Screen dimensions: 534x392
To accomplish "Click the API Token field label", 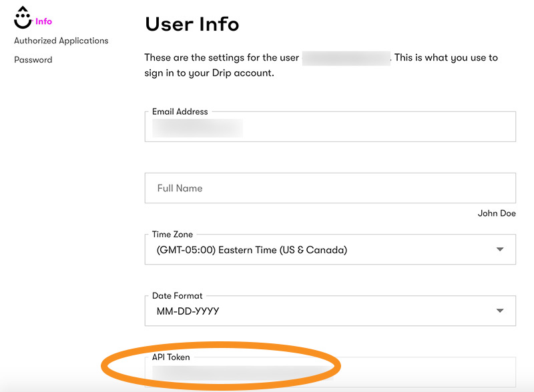I will click(171, 357).
